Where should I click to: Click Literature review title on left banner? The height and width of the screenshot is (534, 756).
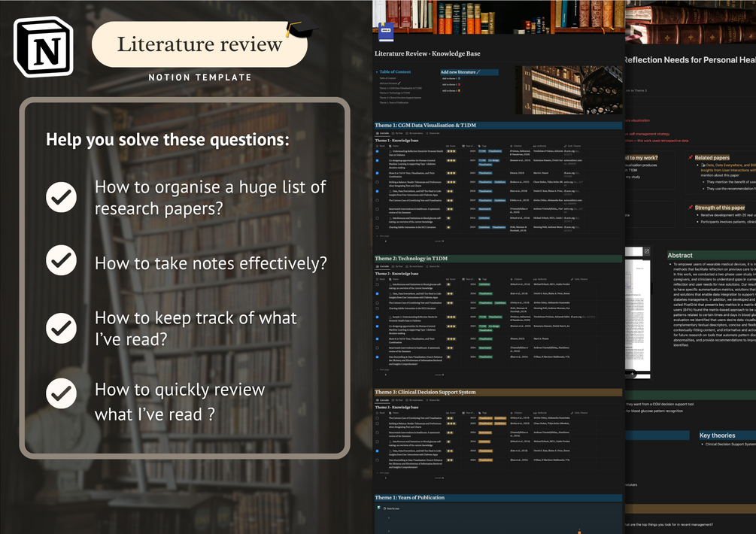tap(199, 44)
